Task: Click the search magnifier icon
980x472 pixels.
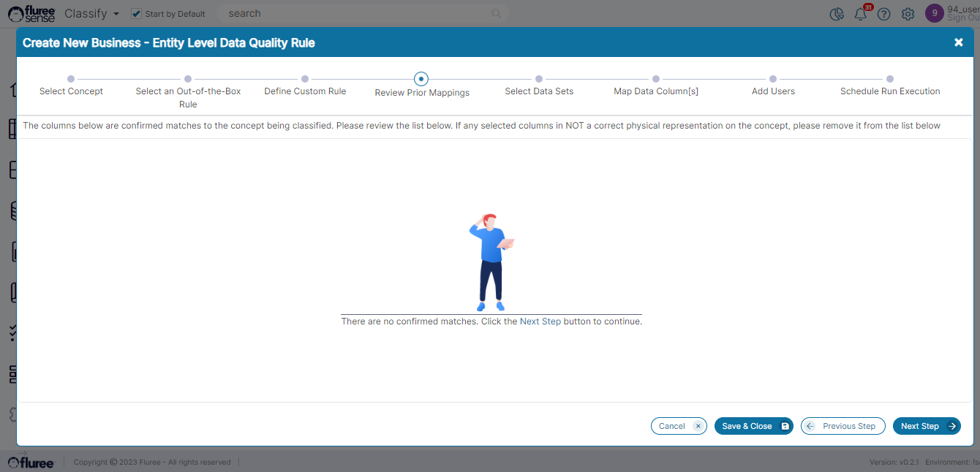Action: point(497,14)
